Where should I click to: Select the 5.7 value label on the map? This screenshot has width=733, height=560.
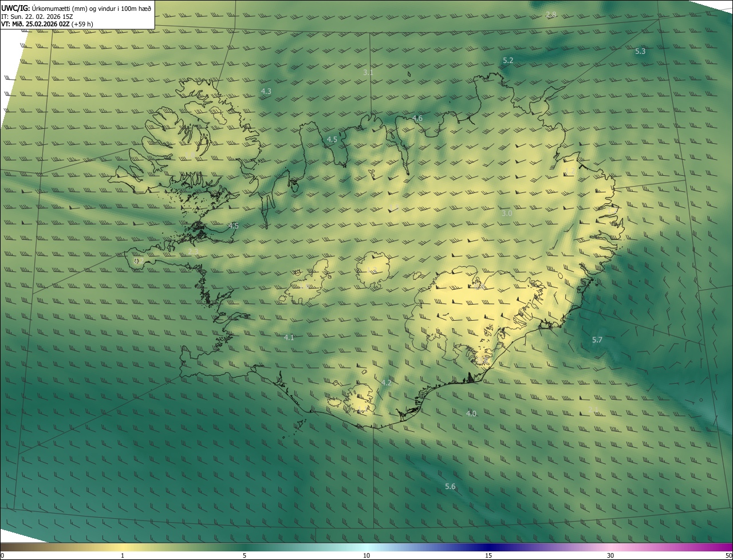point(597,340)
